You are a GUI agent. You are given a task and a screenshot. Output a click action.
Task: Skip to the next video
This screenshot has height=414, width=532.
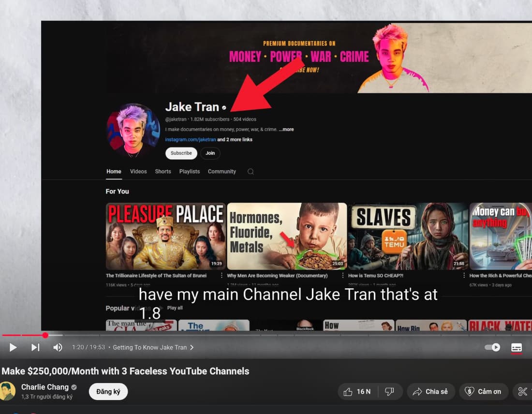coord(35,347)
